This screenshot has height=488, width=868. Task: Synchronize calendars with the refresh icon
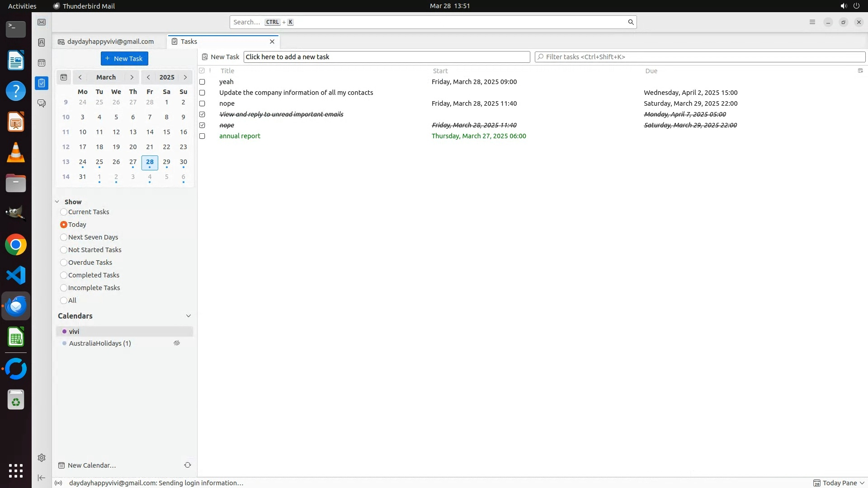(x=188, y=465)
